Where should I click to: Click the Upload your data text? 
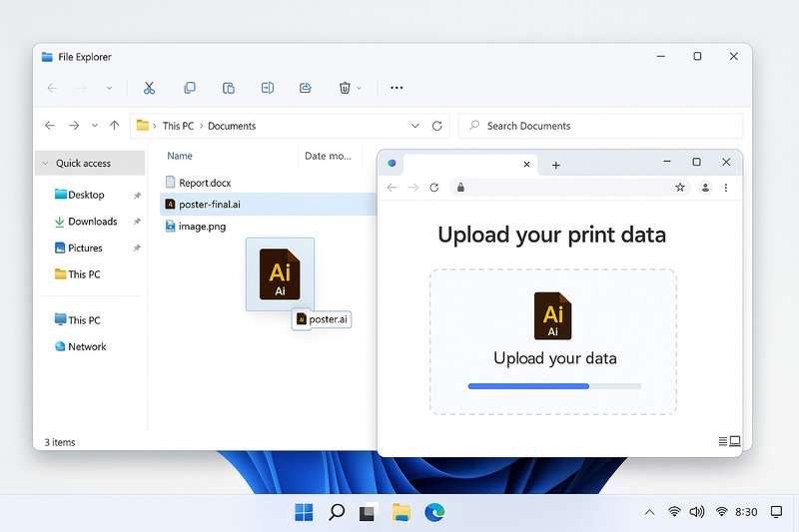click(x=555, y=358)
